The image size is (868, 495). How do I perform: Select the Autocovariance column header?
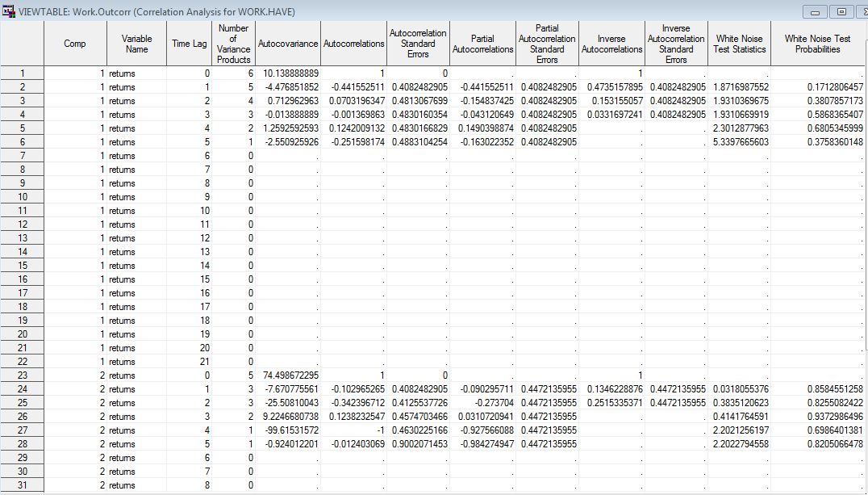(x=288, y=44)
